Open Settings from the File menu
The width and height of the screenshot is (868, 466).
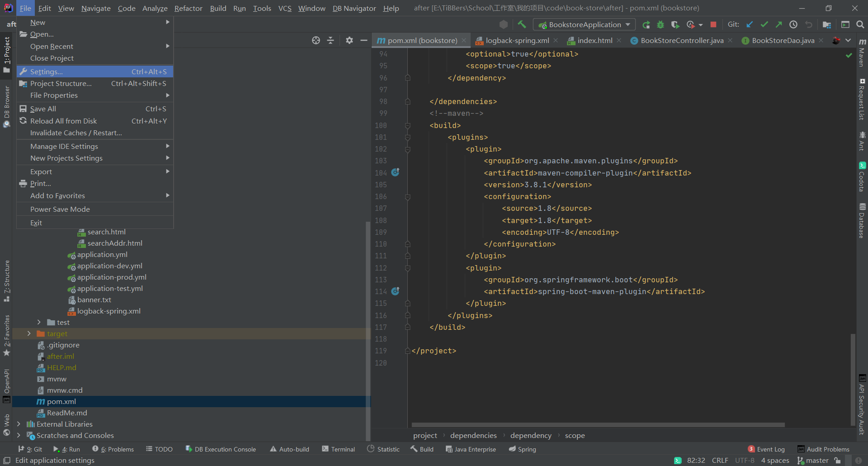[45, 71]
